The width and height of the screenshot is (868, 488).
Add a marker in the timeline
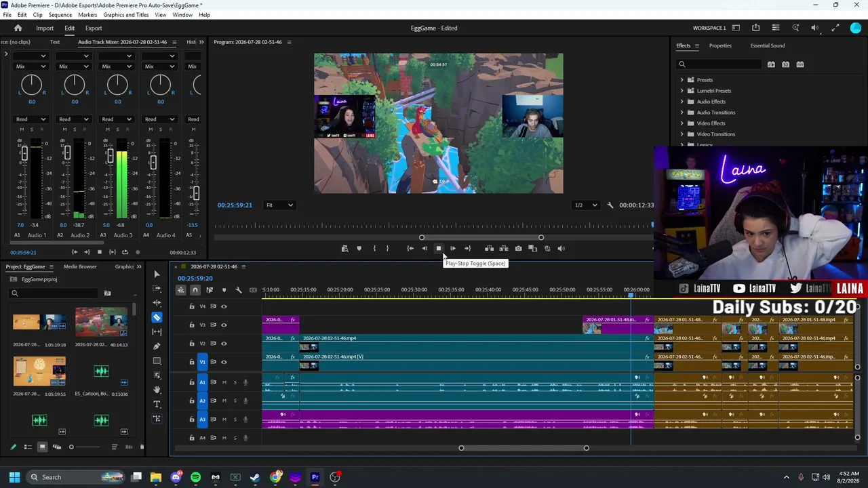click(224, 290)
